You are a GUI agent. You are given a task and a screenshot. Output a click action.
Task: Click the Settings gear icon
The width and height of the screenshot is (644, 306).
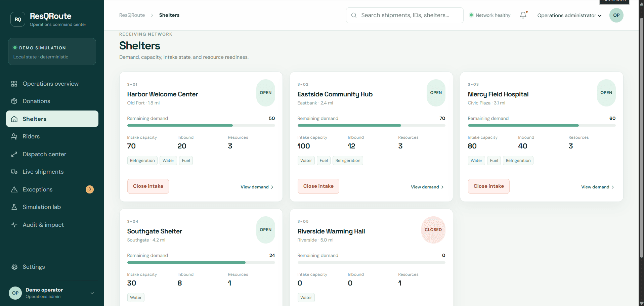(x=14, y=267)
